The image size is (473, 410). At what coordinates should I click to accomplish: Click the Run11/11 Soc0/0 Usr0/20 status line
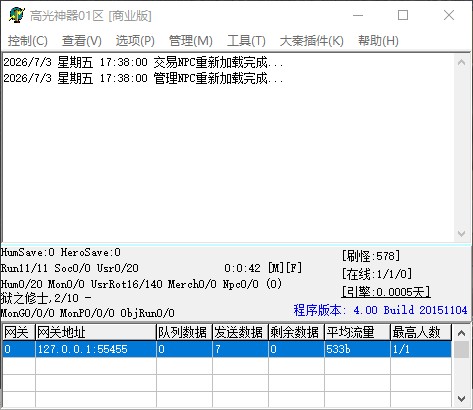coord(70,268)
